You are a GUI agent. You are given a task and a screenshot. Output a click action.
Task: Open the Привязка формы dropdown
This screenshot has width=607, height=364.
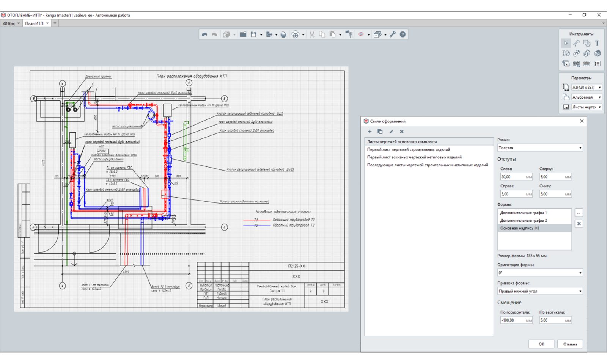point(539,291)
